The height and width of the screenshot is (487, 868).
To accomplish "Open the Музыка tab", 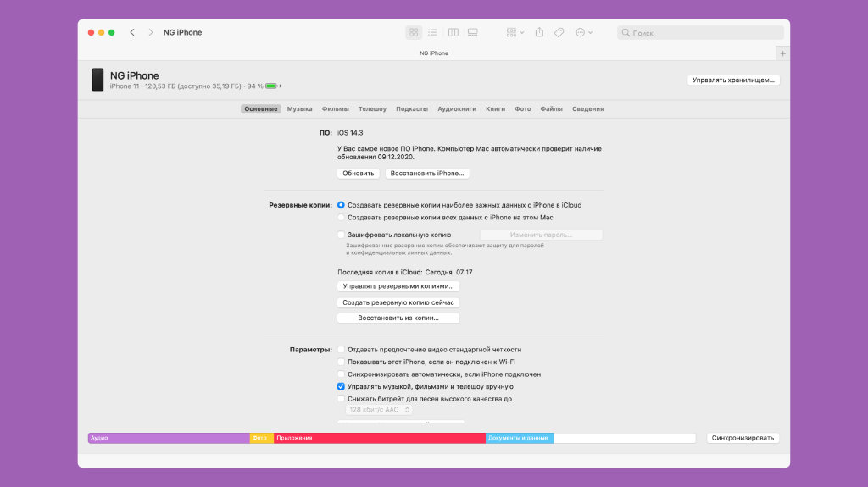I will point(299,109).
